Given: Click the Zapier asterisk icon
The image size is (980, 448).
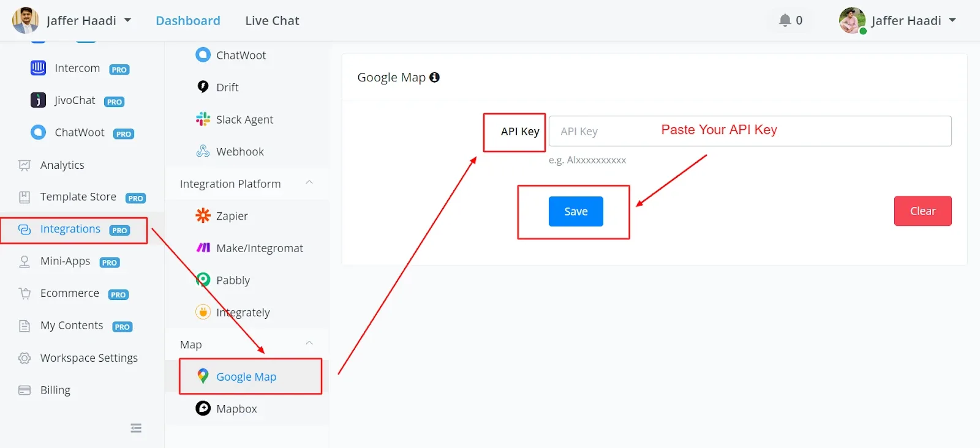Looking at the screenshot, I should click(x=203, y=215).
